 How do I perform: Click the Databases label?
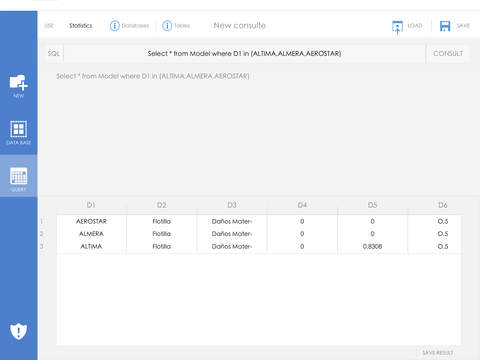point(135,26)
